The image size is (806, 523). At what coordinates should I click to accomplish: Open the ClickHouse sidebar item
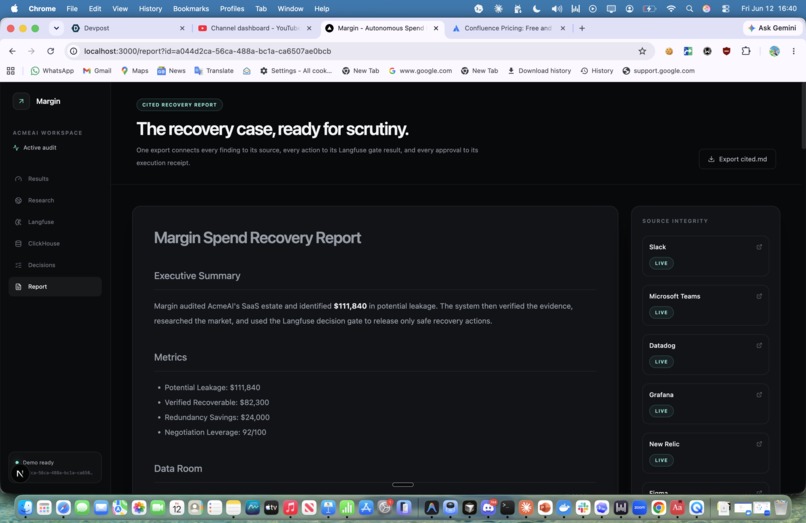coord(55,244)
